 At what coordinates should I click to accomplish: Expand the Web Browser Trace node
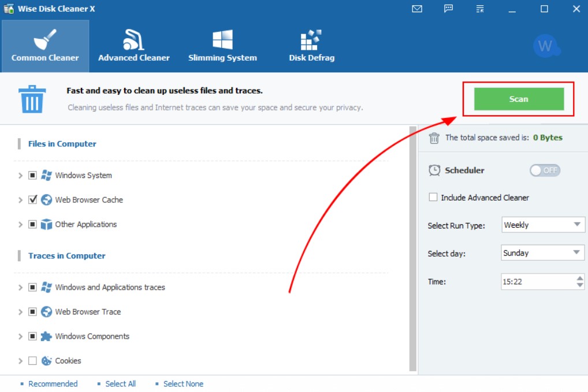(20, 312)
